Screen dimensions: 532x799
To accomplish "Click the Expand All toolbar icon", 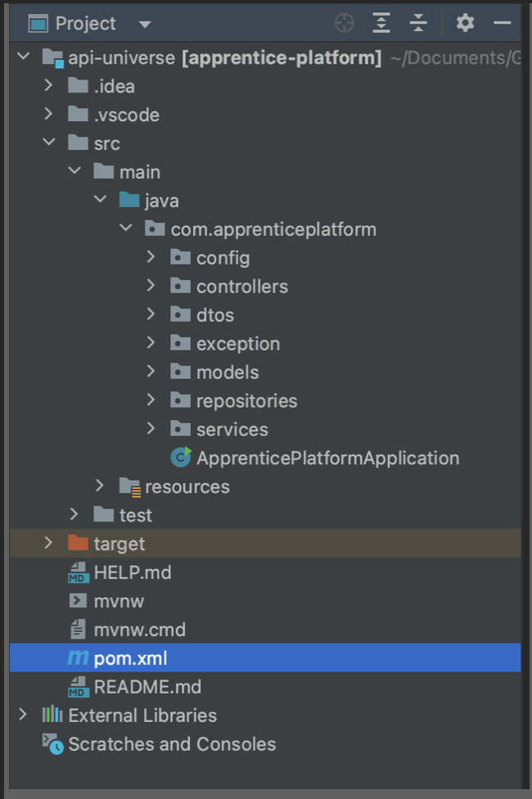I will pyautogui.click(x=381, y=23).
